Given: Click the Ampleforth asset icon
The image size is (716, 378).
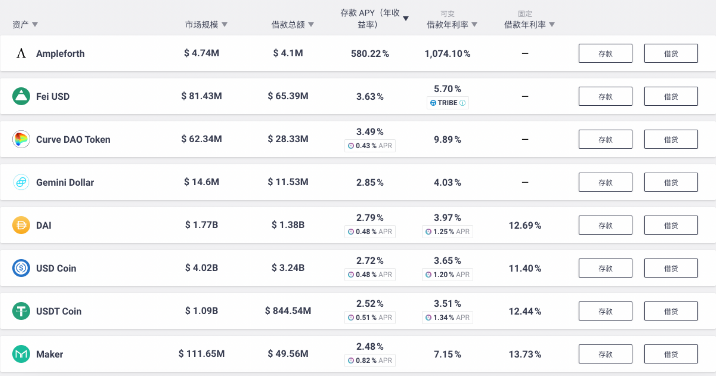Looking at the screenshot, I should 21,53.
